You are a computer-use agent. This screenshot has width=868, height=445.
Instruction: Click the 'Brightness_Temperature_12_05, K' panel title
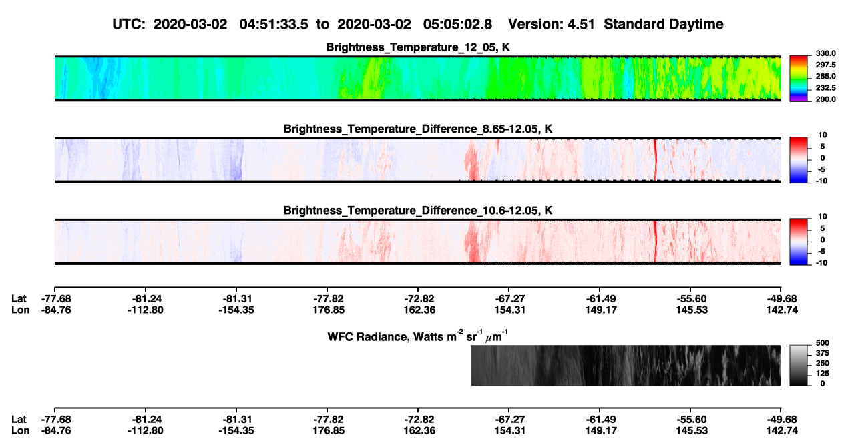tap(418, 47)
